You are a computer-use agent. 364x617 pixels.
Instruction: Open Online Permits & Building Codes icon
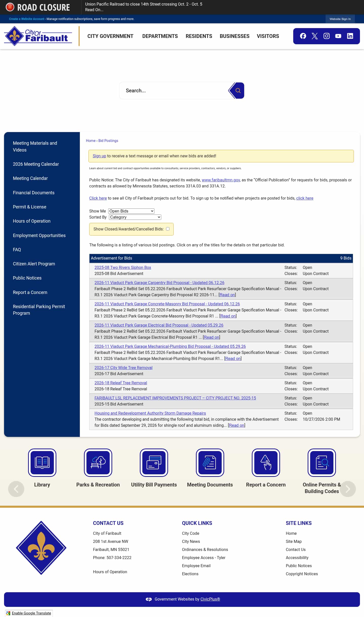[322, 462]
